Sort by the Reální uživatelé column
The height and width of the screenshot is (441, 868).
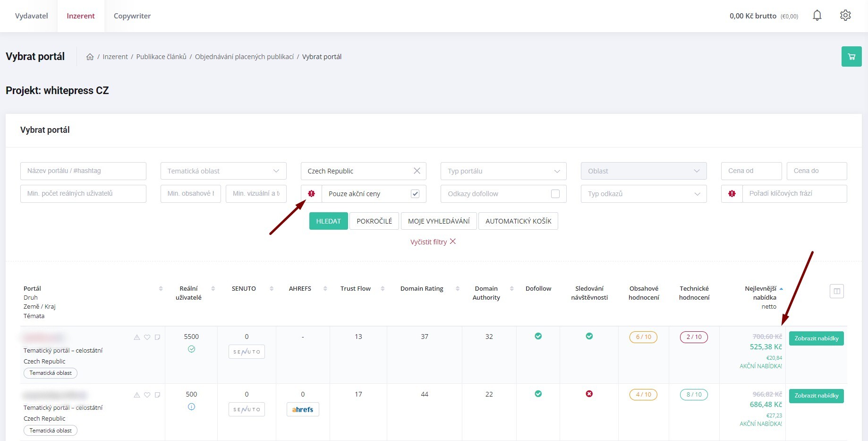click(x=213, y=288)
